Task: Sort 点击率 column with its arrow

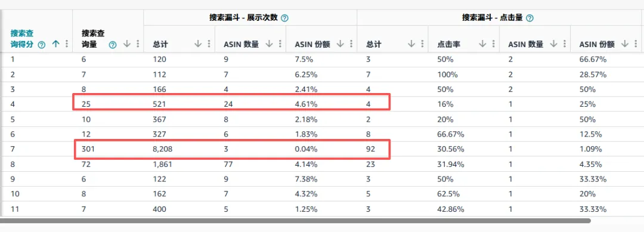Action: (483, 44)
